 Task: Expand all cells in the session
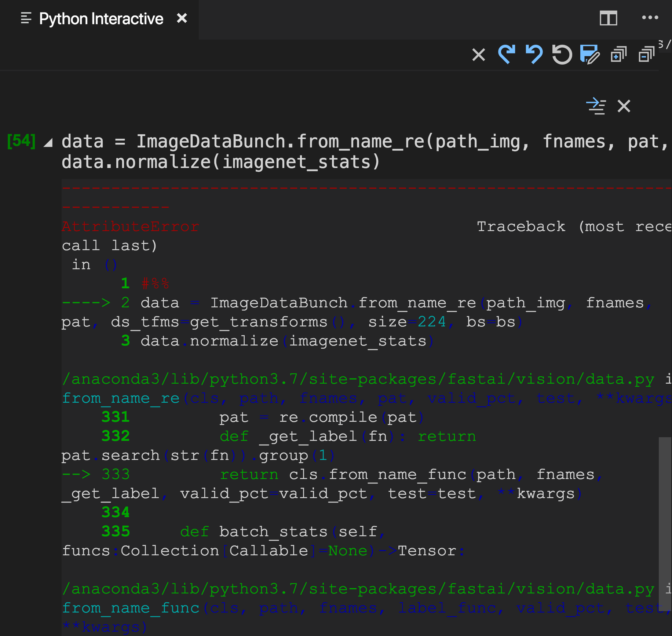[618, 55]
